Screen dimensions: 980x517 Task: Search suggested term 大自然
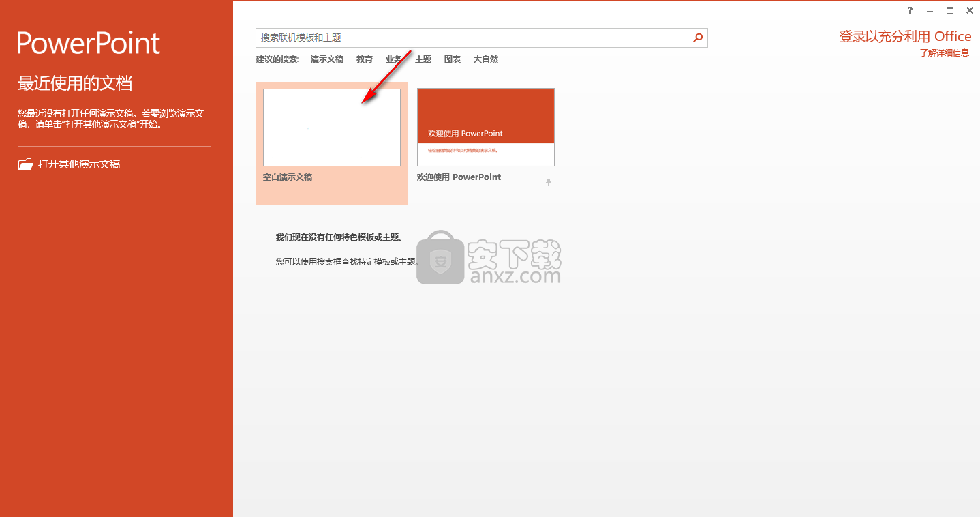click(x=486, y=59)
